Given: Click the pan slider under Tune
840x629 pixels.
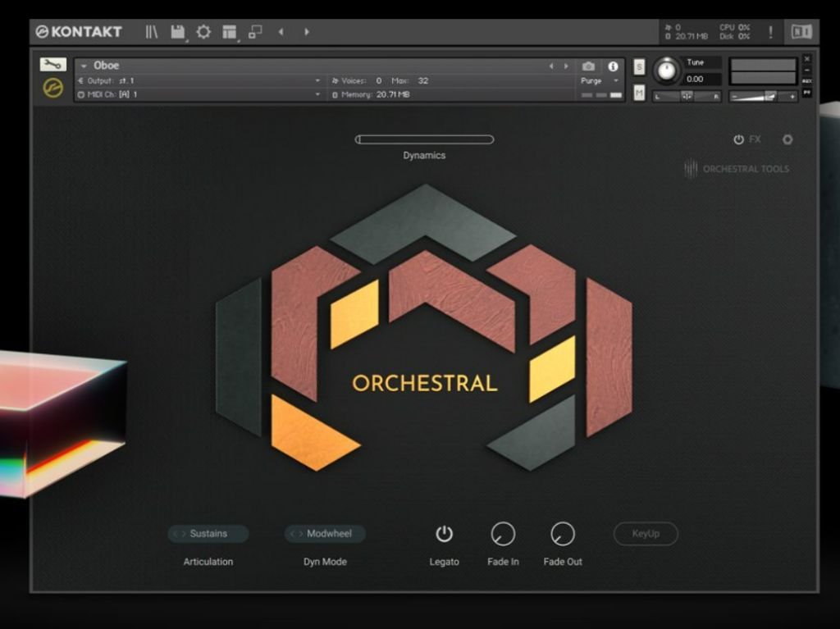Looking at the screenshot, I should point(687,97).
